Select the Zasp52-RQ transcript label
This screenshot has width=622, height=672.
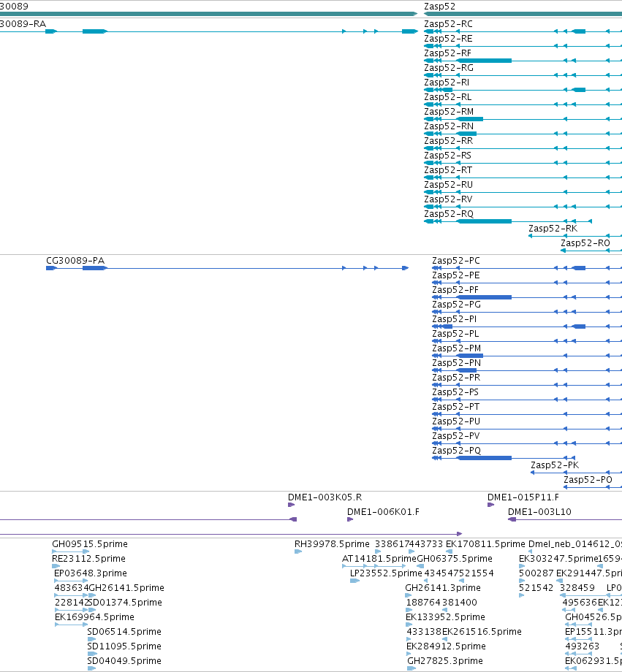449,214
